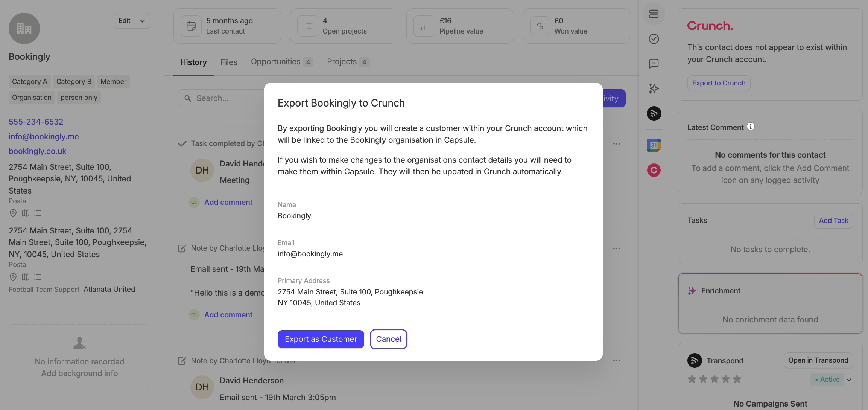Screen dimensions: 868x410
Task: Click the Open projects list icon
Action: click(x=308, y=26)
